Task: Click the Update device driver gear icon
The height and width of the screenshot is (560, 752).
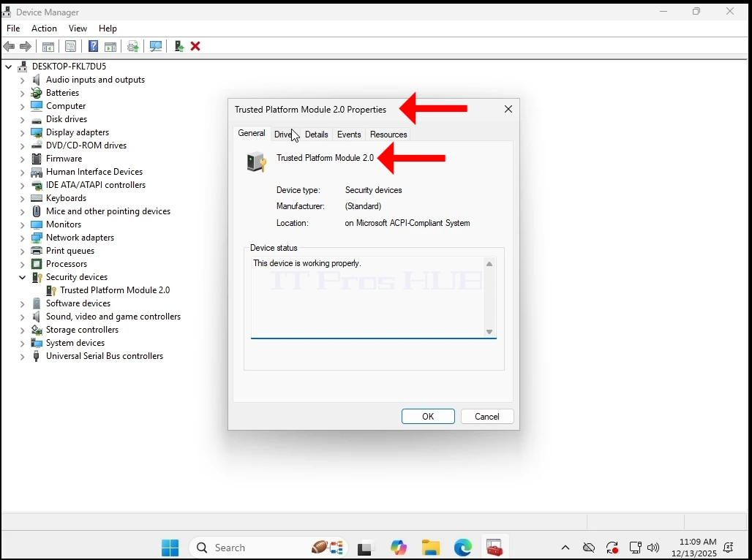Action: pos(133,47)
